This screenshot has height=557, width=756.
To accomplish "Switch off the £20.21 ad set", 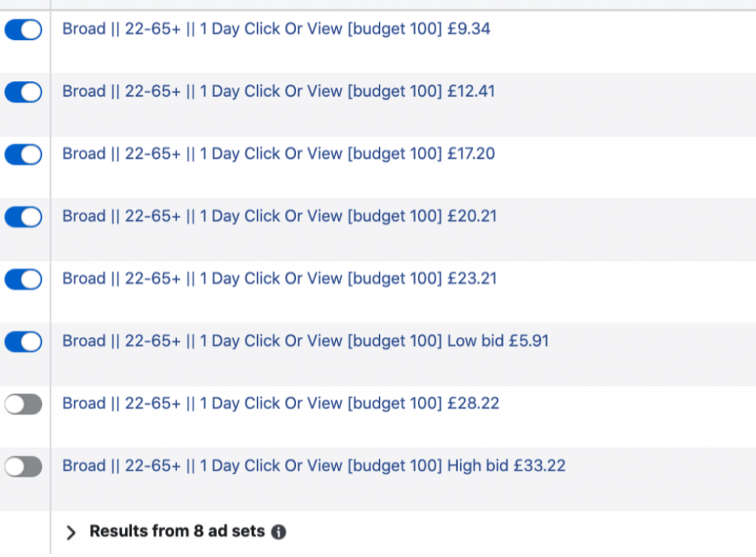I will coord(24,216).
